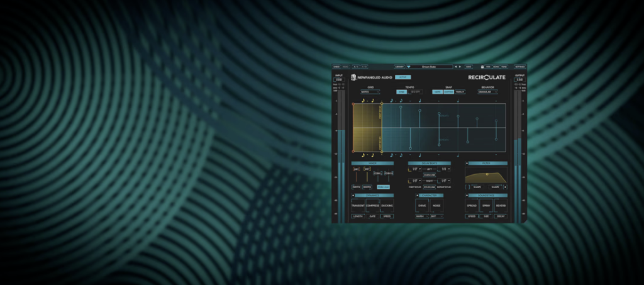Click the Redo button
The image size is (644, 285).
[x=345, y=67]
